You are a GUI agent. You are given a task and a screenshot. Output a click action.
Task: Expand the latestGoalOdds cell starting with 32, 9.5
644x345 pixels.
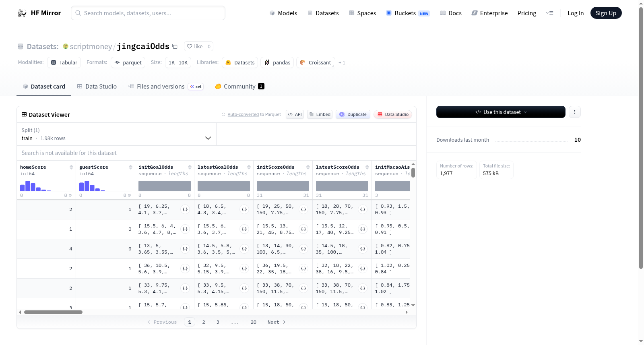(x=244, y=269)
